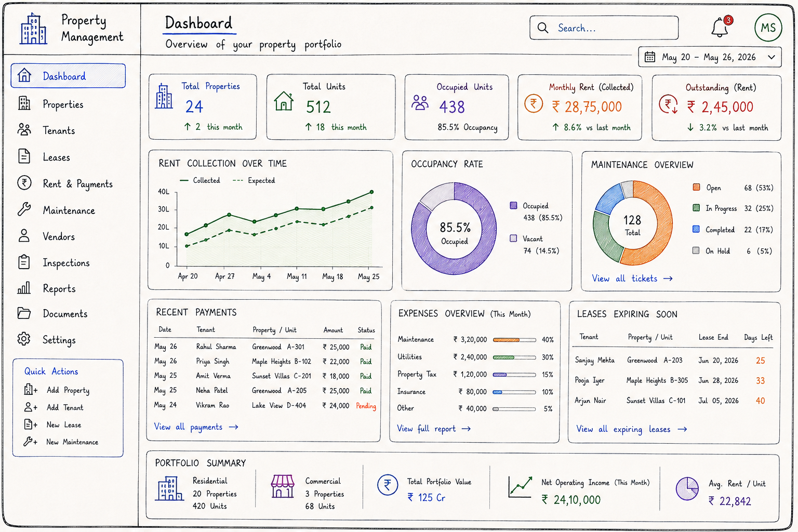Click the occupancy rate donut chart
The width and height of the screenshot is (798, 532).
coord(454,228)
